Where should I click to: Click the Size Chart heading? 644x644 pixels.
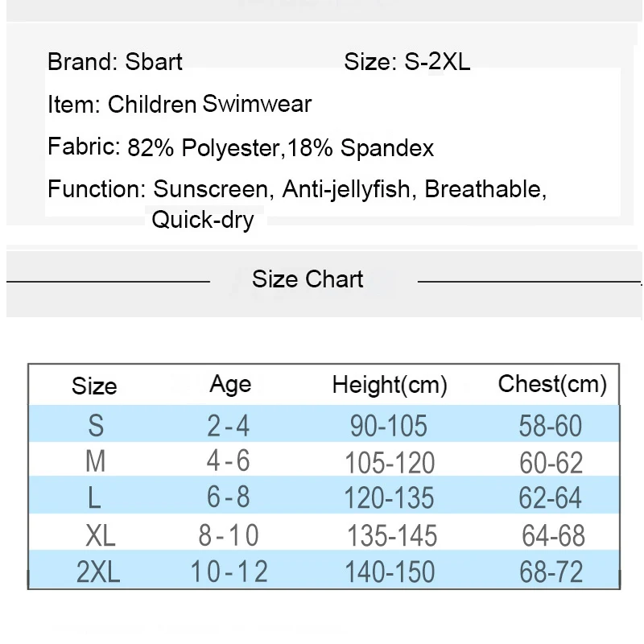point(308,279)
